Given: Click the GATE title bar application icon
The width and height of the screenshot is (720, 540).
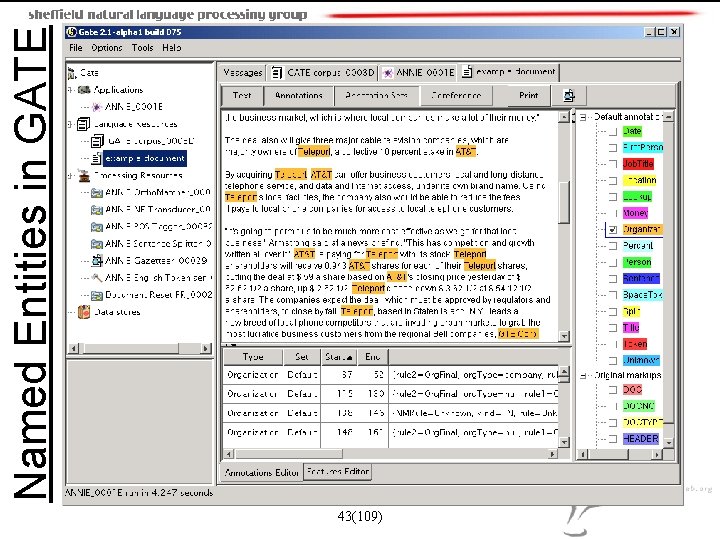Looking at the screenshot, I should pos(71,32).
